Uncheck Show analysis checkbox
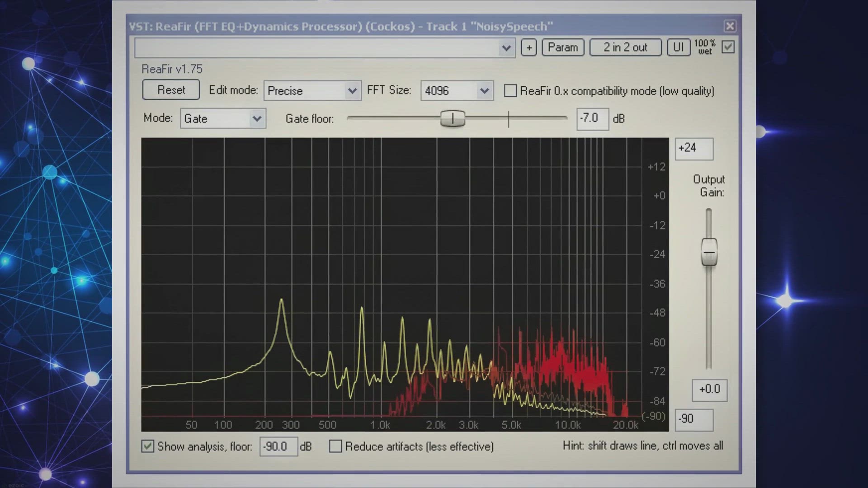The height and width of the screenshot is (488, 868). click(148, 446)
